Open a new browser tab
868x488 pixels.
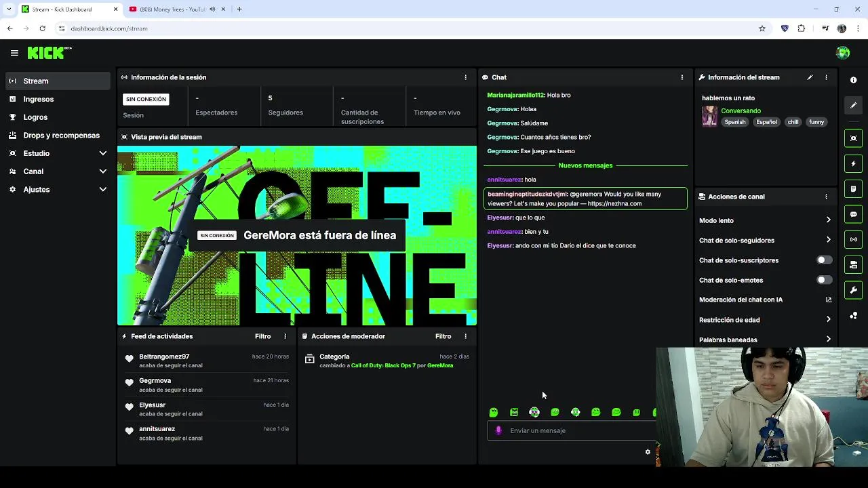[x=239, y=9]
